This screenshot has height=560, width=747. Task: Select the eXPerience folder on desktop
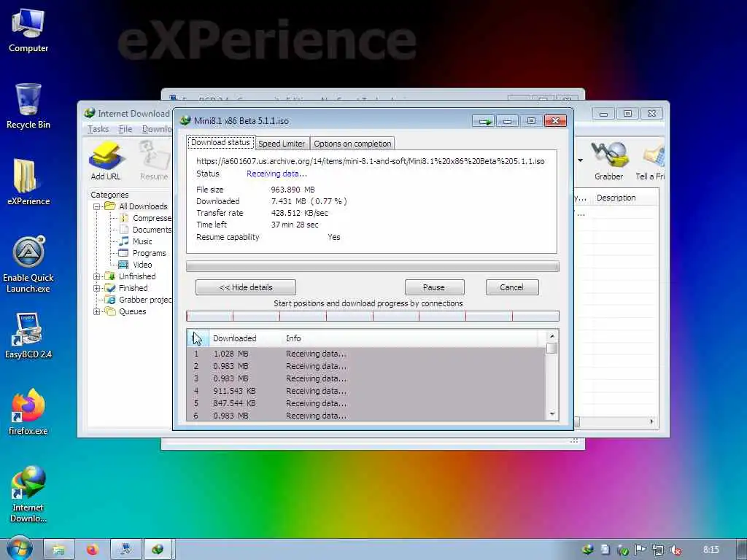[x=28, y=182]
